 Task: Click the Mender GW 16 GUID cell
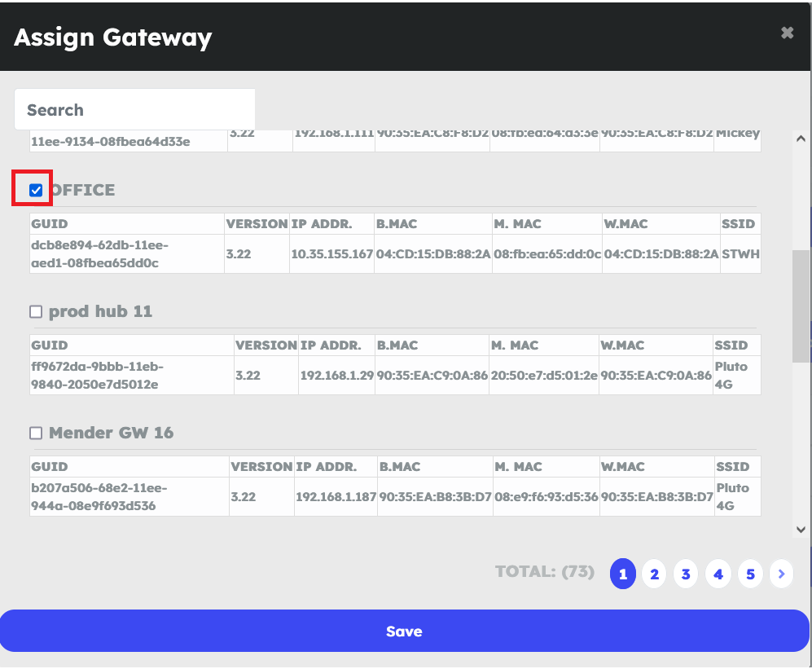pos(129,497)
